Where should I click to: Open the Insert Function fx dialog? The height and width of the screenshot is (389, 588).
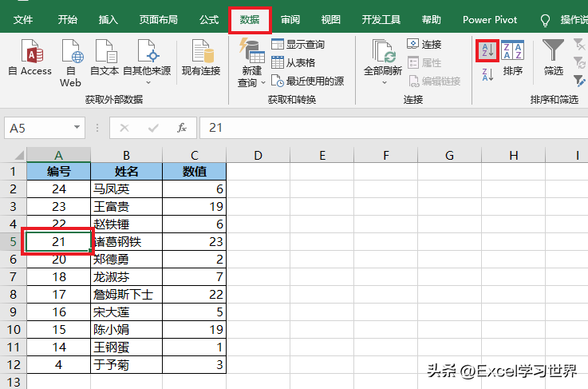(182, 128)
